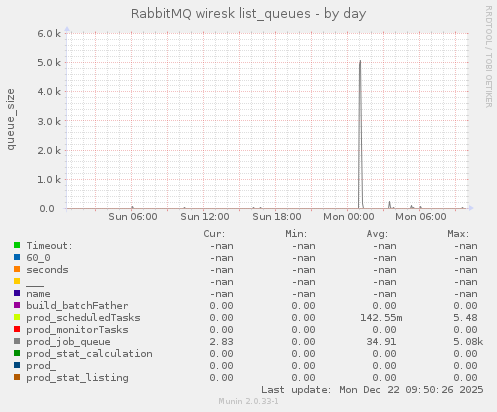Click the Sun 18:00 time label
This screenshot has height=412, width=497.
click(277, 217)
